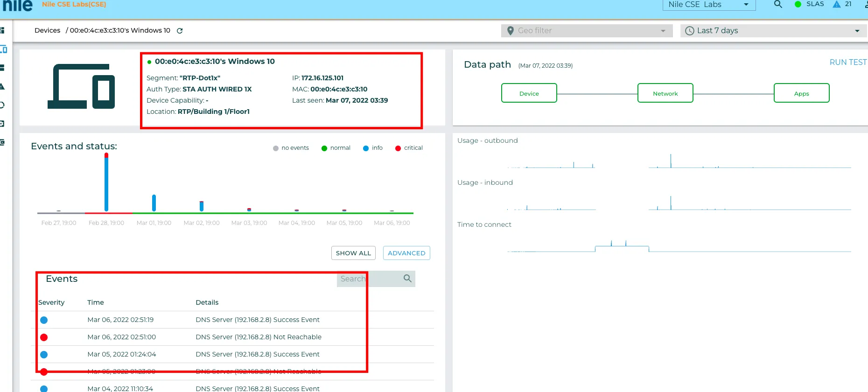The width and height of the screenshot is (868, 392).
Task: Select the Device node in Data path
Action: (529, 93)
